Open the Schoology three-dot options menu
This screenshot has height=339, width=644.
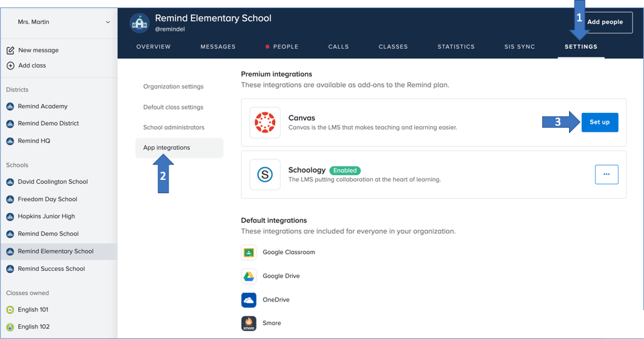point(607,175)
